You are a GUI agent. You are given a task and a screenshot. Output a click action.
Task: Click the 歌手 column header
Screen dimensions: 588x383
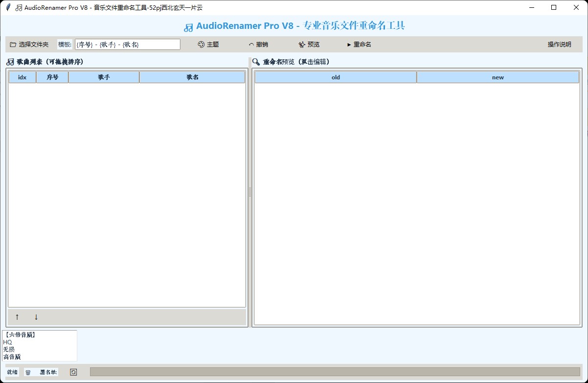coord(103,77)
